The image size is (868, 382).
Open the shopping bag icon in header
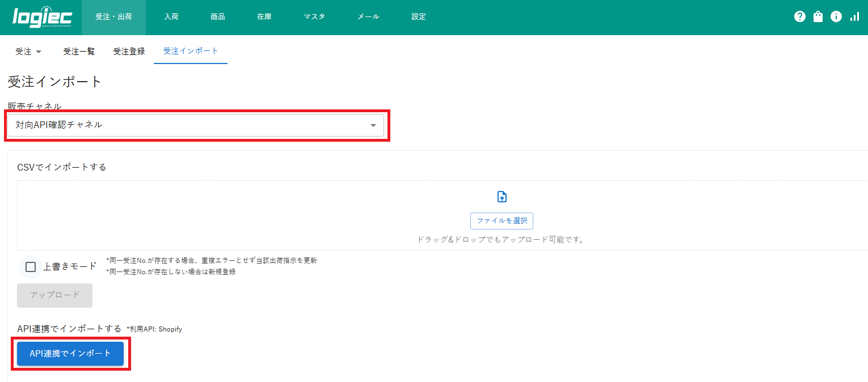pyautogui.click(x=818, y=17)
